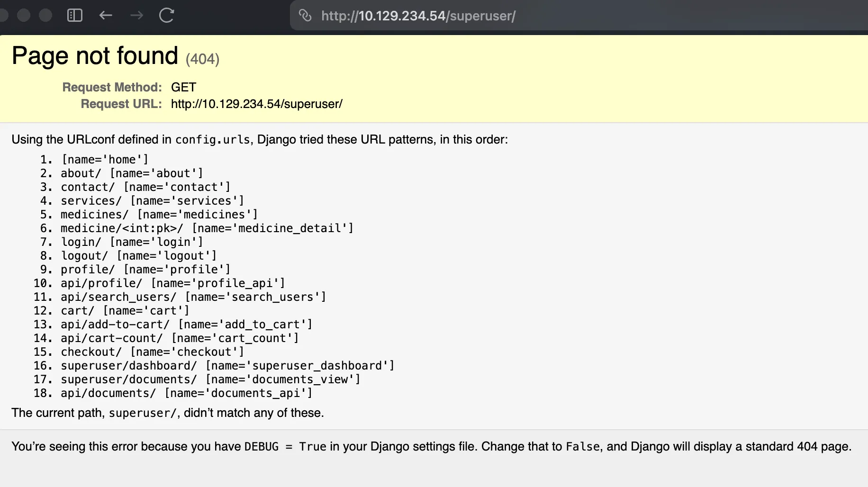
Task: Select the Request URL value
Action: click(x=256, y=104)
